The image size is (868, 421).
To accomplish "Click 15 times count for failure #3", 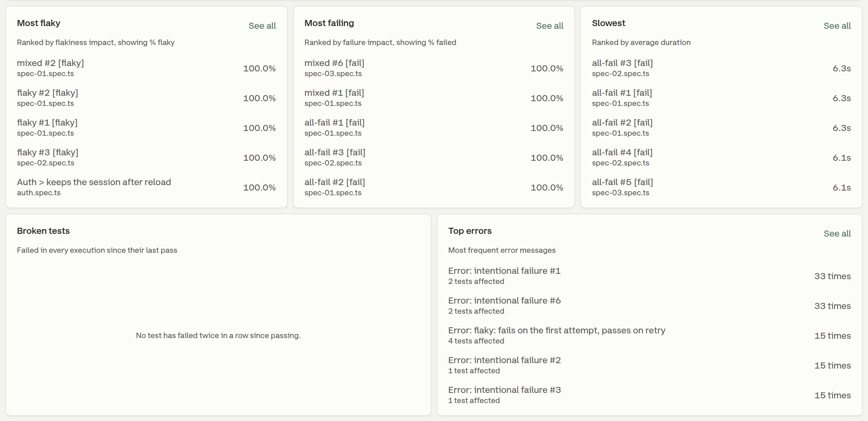I will pos(832,395).
